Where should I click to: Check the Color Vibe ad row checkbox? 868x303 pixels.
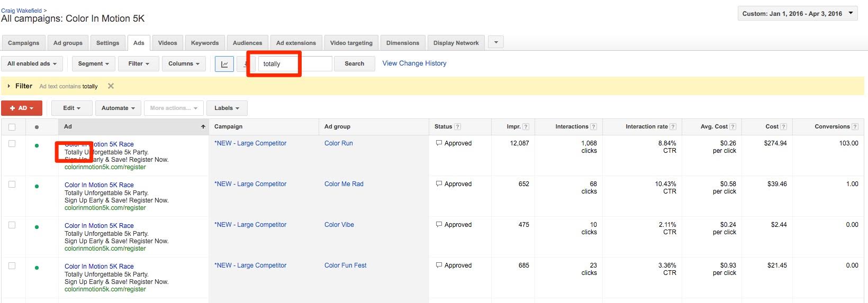tap(12, 225)
